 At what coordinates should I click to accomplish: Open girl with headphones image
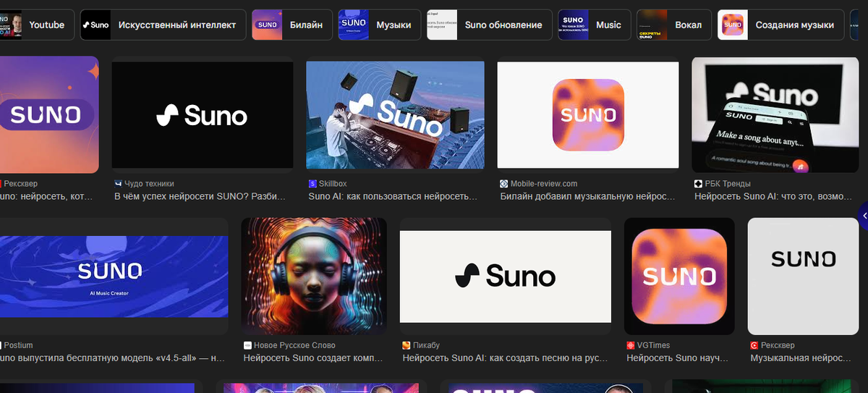point(314,276)
